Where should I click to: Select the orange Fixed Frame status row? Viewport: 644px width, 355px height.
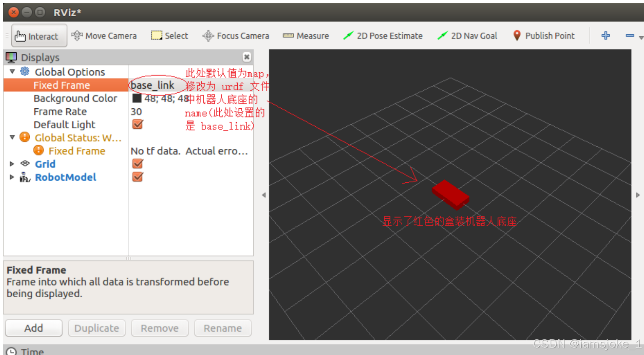[x=77, y=151]
